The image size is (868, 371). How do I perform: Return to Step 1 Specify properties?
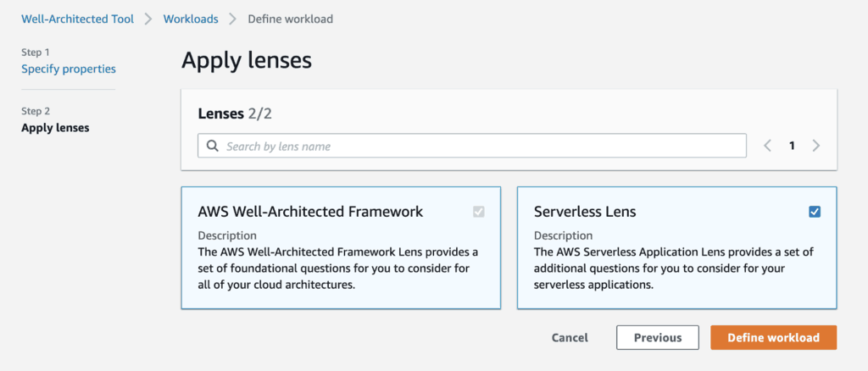[x=69, y=69]
